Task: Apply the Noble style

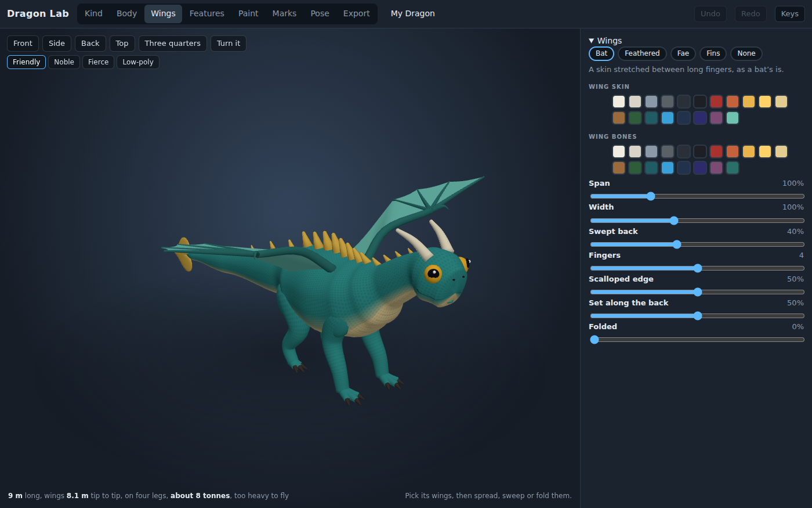Action: pyautogui.click(x=64, y=62)
